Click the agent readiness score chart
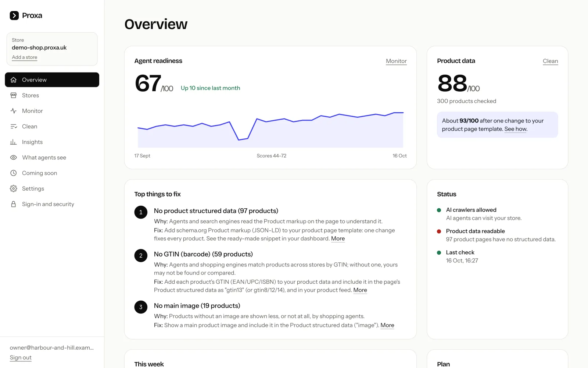 coord(270,129)
